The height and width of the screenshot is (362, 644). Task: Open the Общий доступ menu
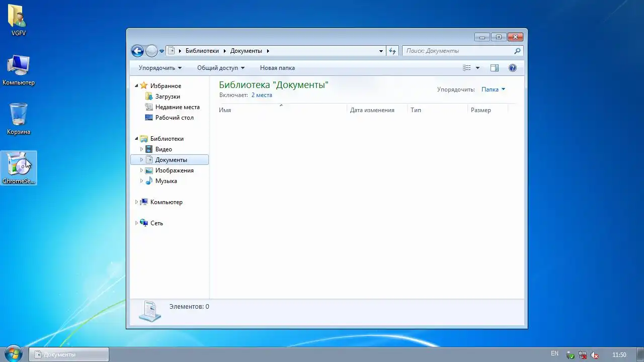click(x=221, y=68)
